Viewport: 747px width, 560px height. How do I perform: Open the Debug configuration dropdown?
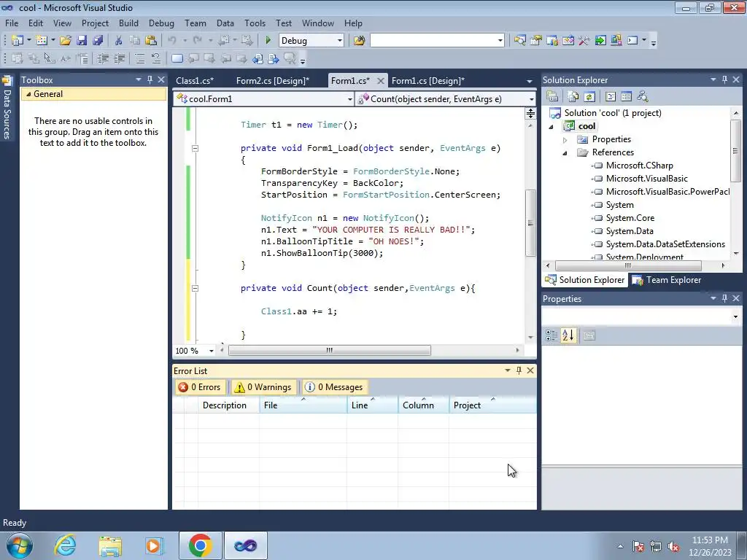(x=340, y=41)
